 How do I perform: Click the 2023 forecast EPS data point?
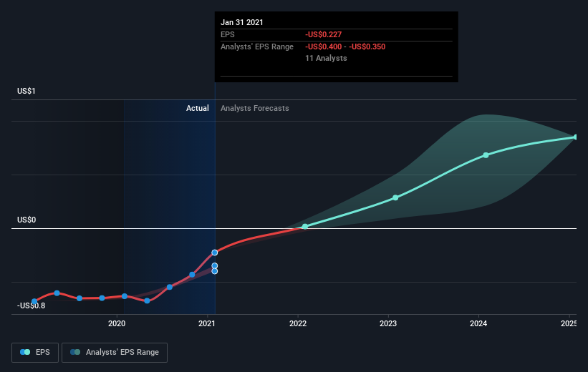tap(395, 197)
